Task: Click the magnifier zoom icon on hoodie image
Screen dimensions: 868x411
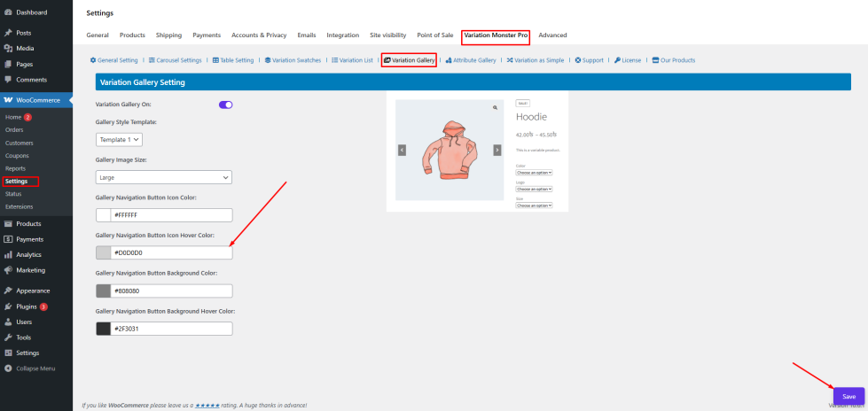Action: (495, 108)
